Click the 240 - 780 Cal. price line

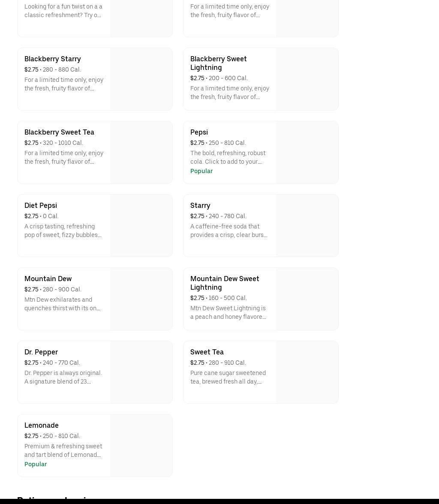pyautogui.click(x=218, y=216)
